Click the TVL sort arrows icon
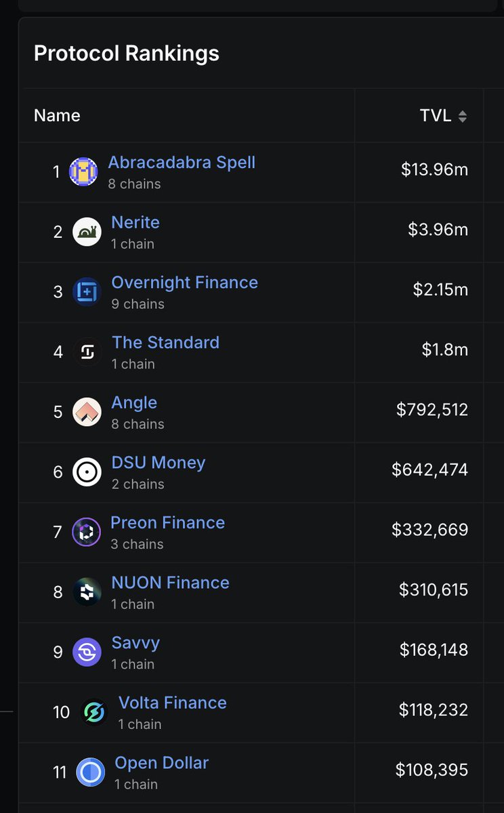 463,117
